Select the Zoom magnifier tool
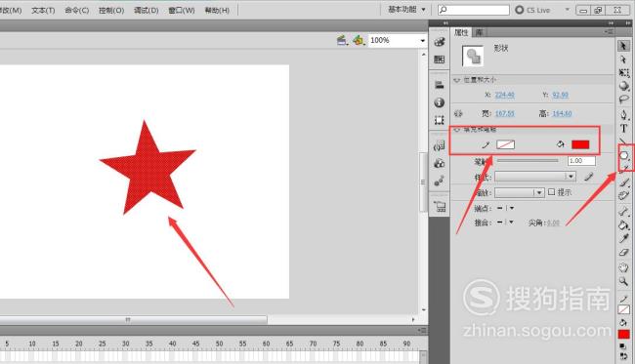This screenshot has width=635, height=364. [x=623, y=281]
